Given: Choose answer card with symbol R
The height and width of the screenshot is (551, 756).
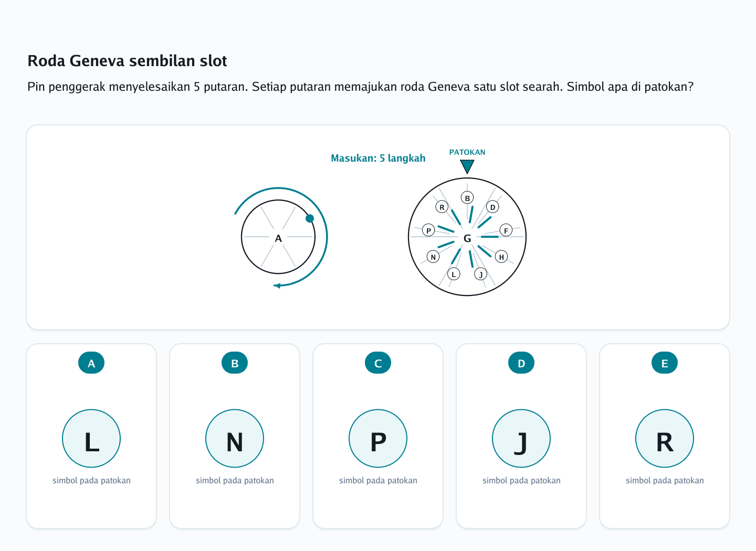Looking at the screenshot, I should tap(665, 436).
